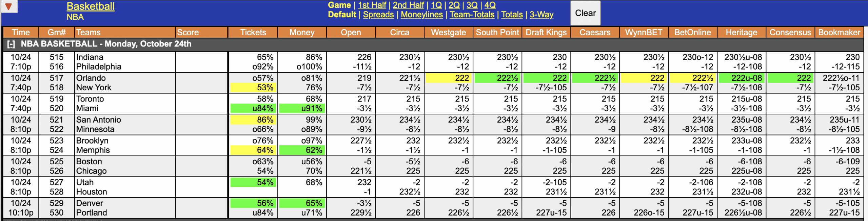Click the Time column header

tap(21, 32)
